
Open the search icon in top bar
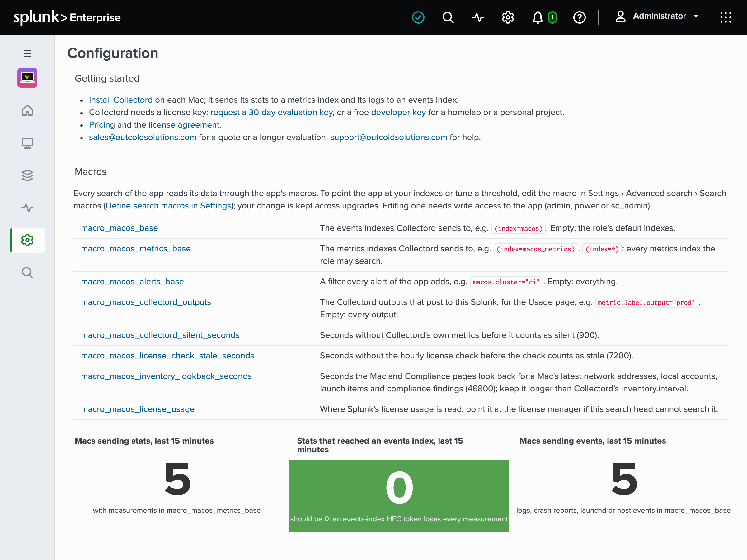[448, 17]
